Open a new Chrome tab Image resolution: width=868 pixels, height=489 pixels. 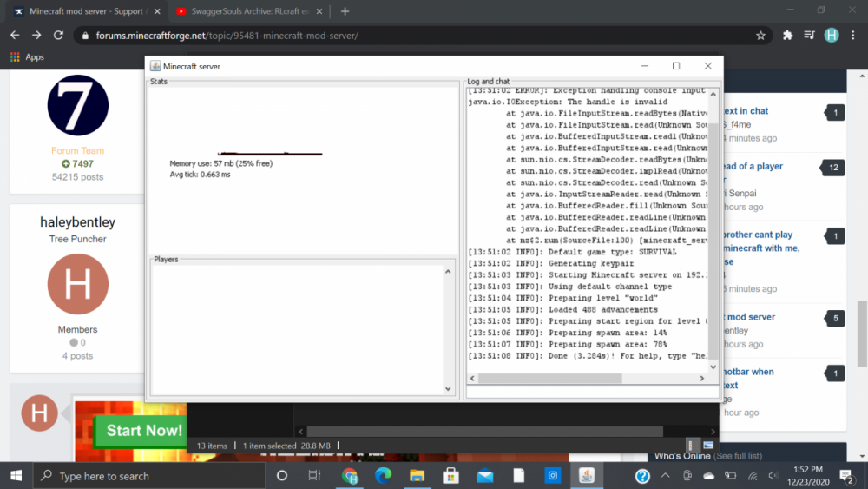coord(345,11)
